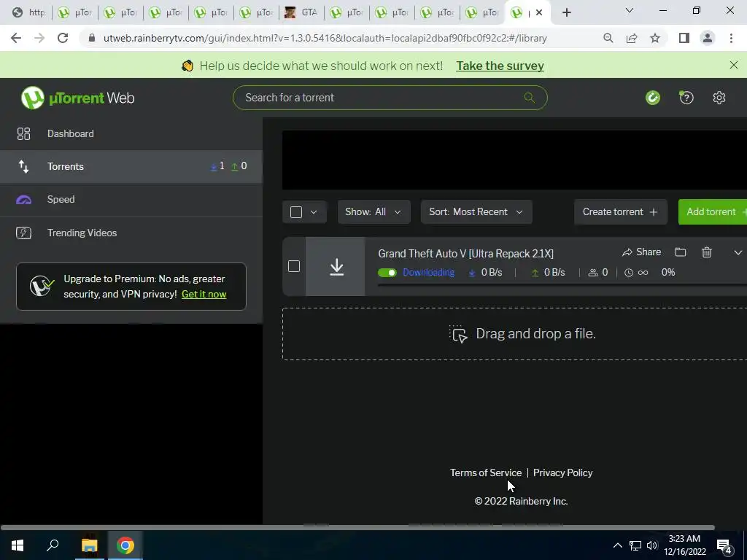
Task: Click the search magnifier icon in torrent search
Action: [x=529, y=98]
